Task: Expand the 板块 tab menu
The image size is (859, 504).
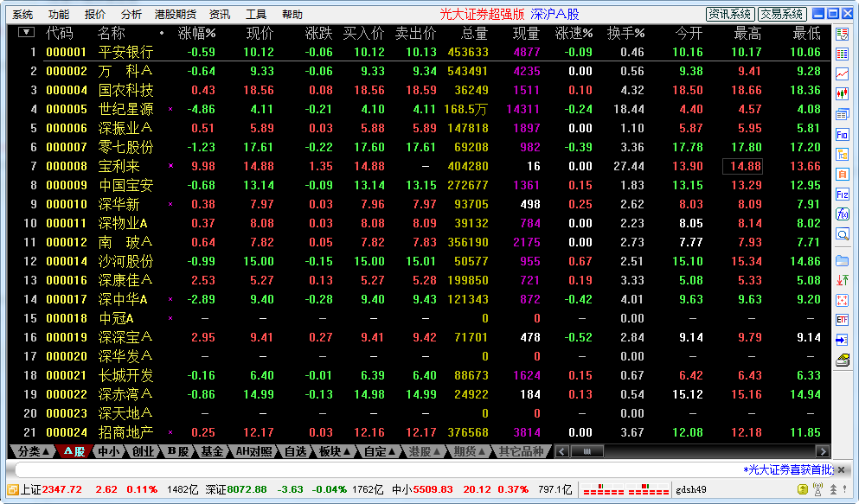Action: (x=335, y=451)
